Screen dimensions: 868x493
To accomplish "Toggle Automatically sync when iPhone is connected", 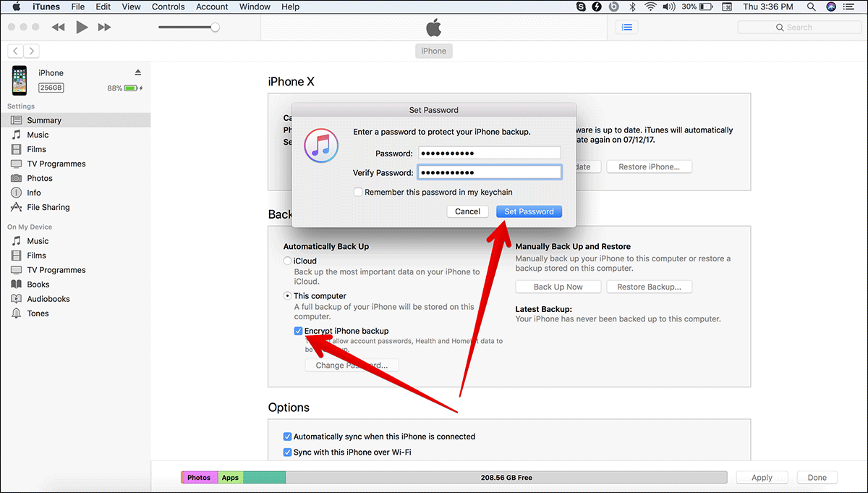I will coord(288,437).
